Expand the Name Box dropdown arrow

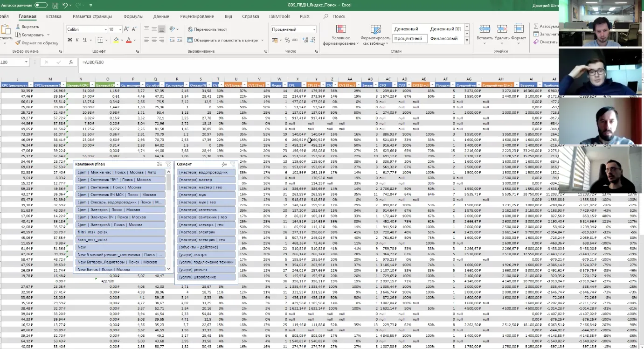pos(26,62)
